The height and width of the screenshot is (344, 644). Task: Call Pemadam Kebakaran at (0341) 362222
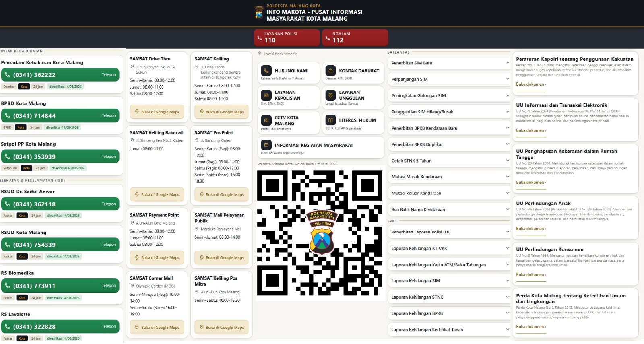coord(60,75)
